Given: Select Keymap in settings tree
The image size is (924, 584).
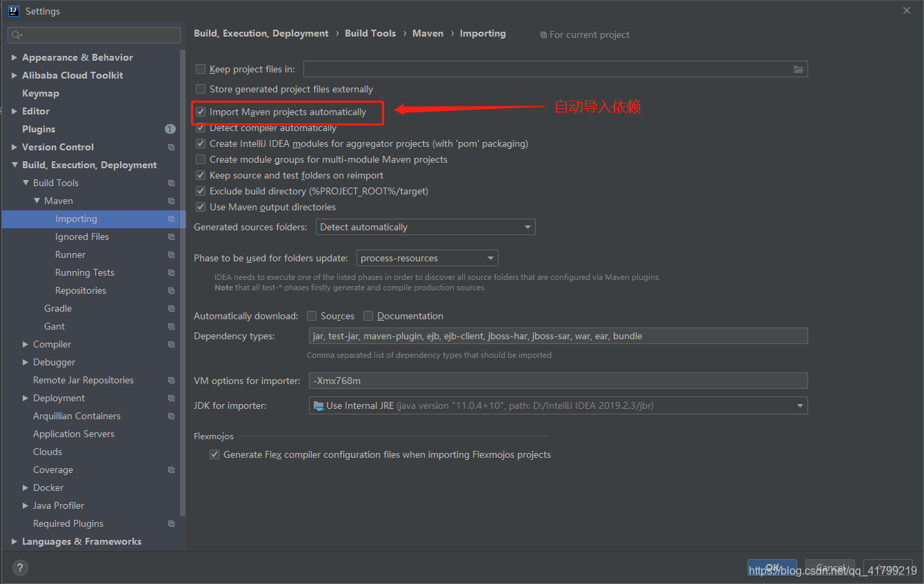Looking at the screenshot, I should (41, 93).
